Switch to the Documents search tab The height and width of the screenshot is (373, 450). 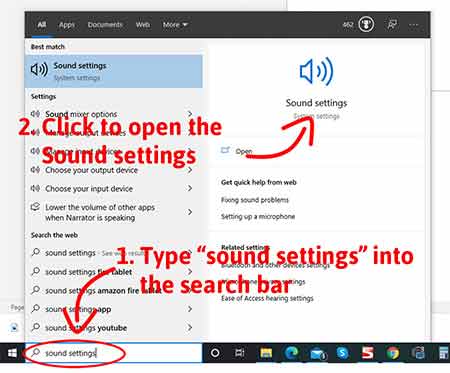click(x=105, y=25)
